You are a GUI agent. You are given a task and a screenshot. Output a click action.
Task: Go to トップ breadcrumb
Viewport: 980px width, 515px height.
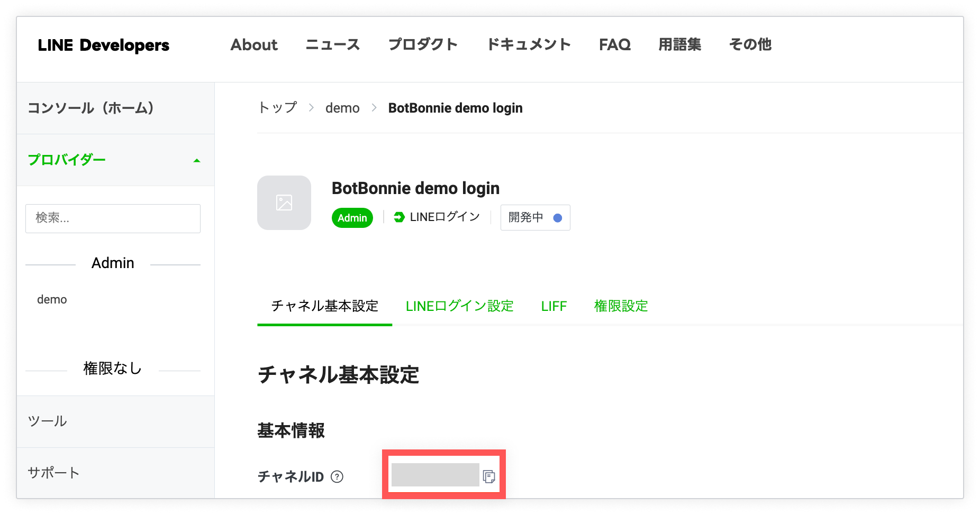coord(277,108)
